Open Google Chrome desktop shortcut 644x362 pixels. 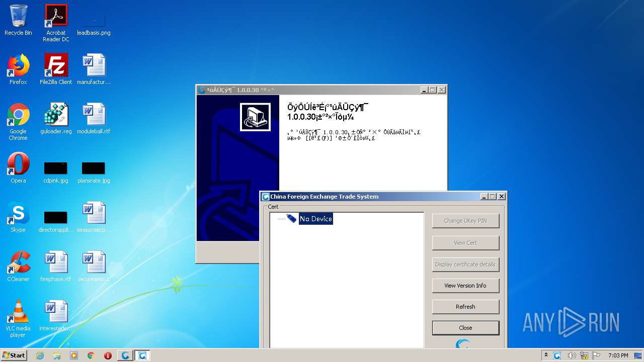coord(18,122)
